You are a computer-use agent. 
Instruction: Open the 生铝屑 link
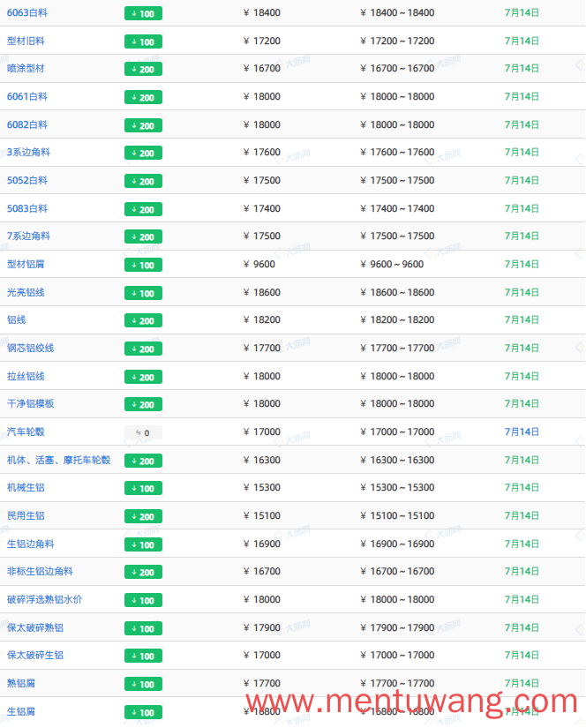coord(21,712)
